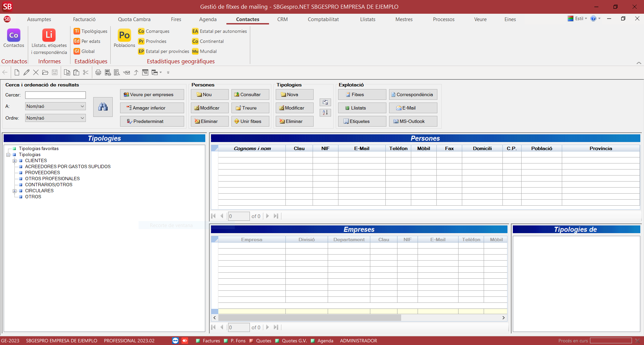Open the Comptabilitat menu tab

click(x=323, y=19)
